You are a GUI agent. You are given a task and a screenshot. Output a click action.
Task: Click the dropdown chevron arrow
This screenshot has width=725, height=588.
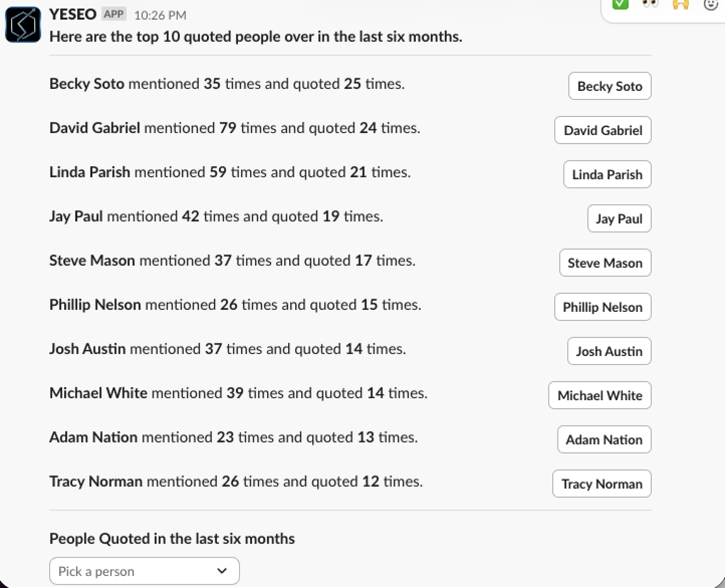222,571
